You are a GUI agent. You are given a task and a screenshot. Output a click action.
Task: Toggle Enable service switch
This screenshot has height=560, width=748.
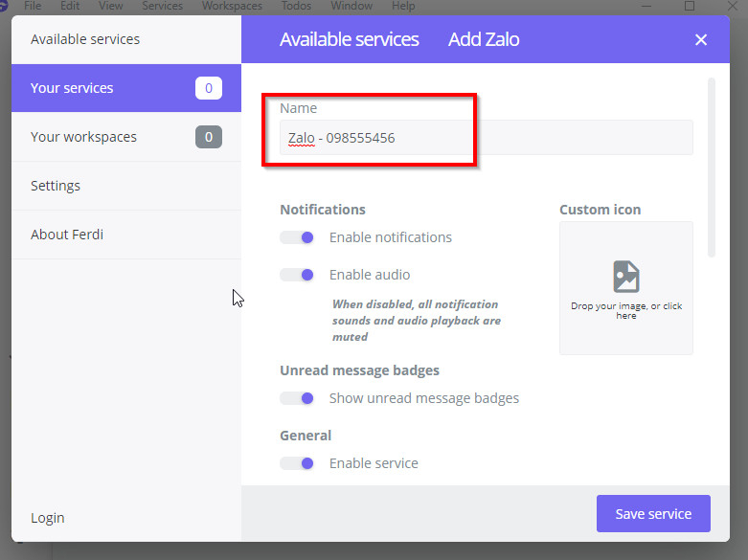point(297,463)
